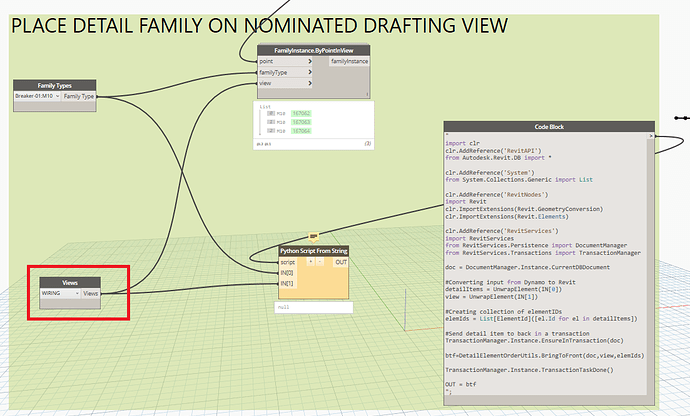
Task: Select the Family Type output port
Action: point(79,96)
